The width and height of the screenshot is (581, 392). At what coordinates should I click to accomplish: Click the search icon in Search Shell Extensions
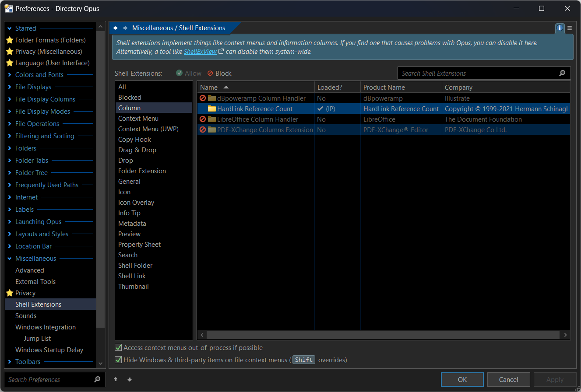[x=563, y=73]
